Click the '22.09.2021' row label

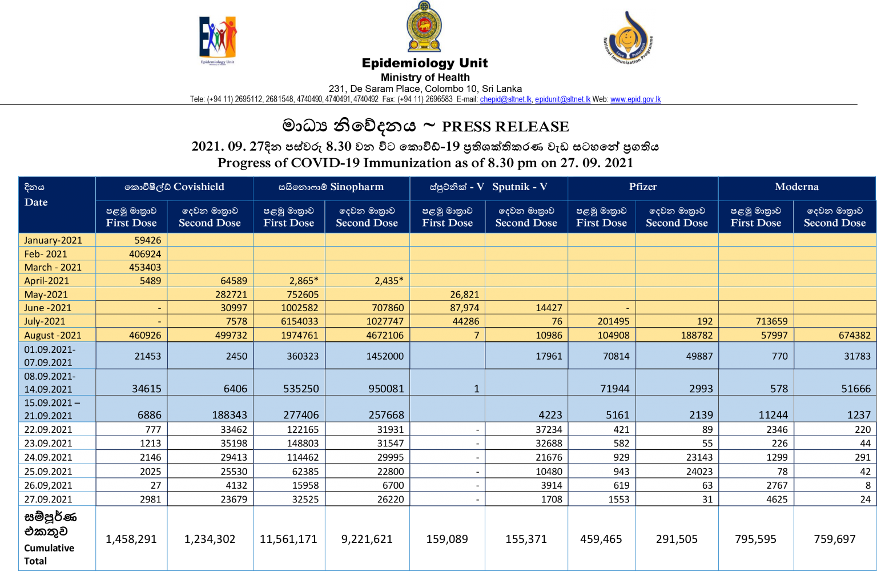[x=49, y=429]
